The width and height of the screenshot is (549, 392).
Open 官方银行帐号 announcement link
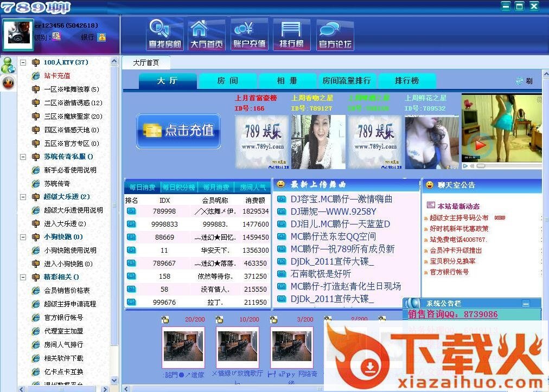pos(449,272)
